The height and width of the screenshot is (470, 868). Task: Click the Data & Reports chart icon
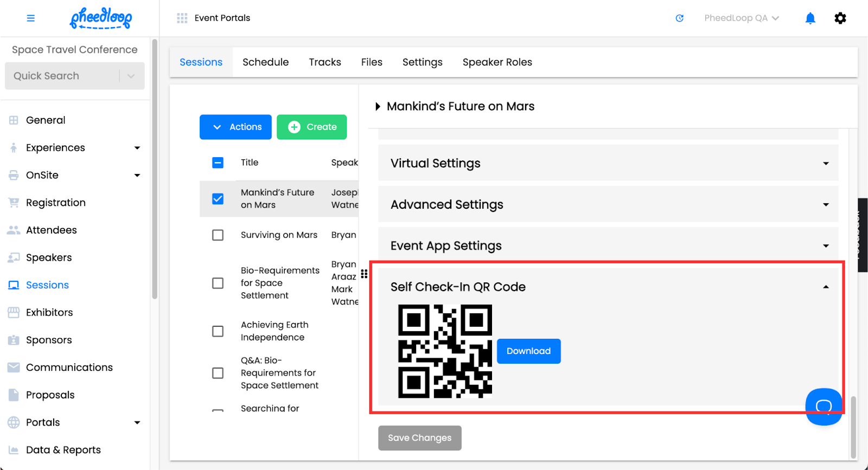point(14,450)
